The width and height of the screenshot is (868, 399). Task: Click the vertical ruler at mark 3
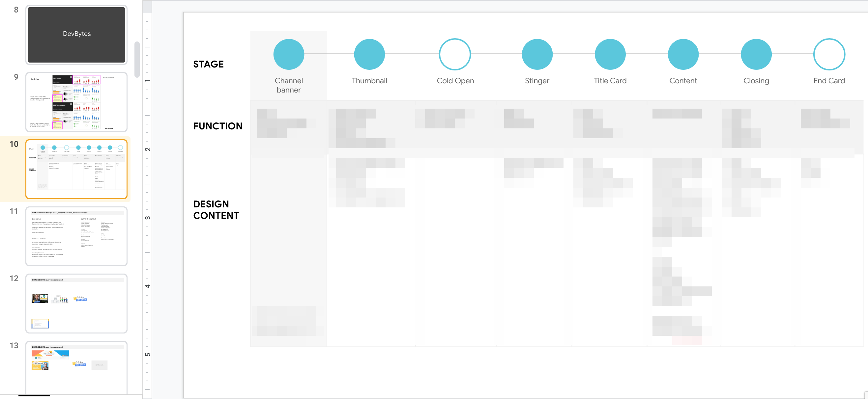148,218
